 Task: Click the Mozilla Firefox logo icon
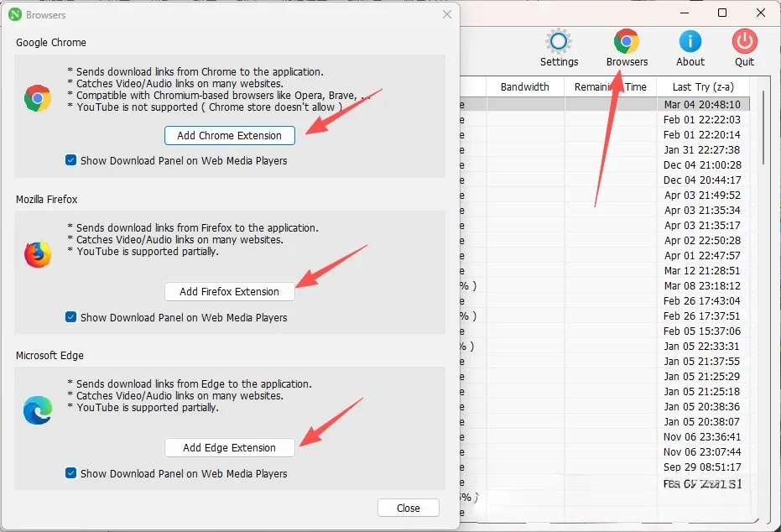pos(38,254)
